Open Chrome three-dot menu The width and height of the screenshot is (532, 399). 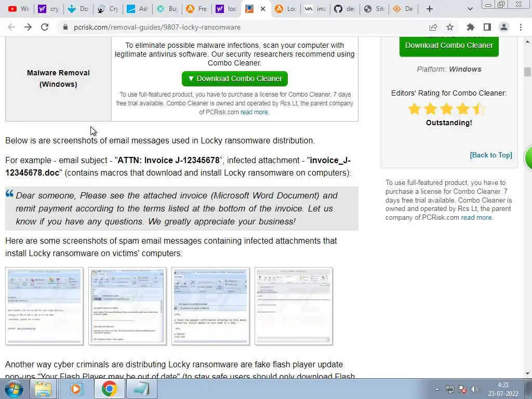pyautogui.click(x=521, y=27)
